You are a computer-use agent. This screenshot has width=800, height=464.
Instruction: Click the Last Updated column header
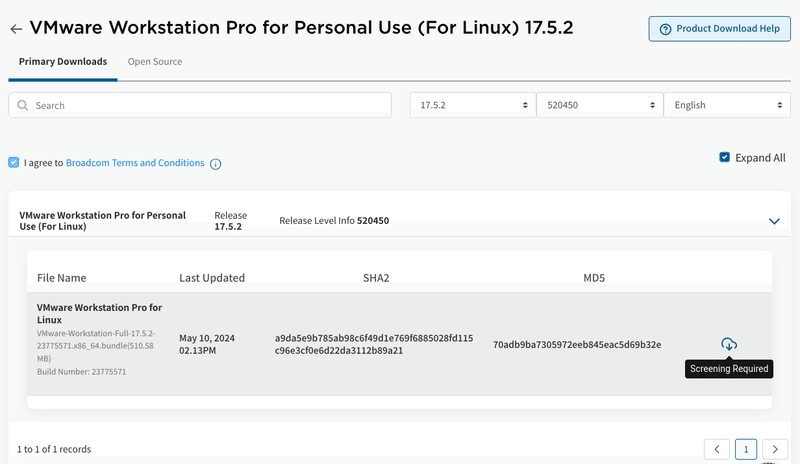click(212, 278)
